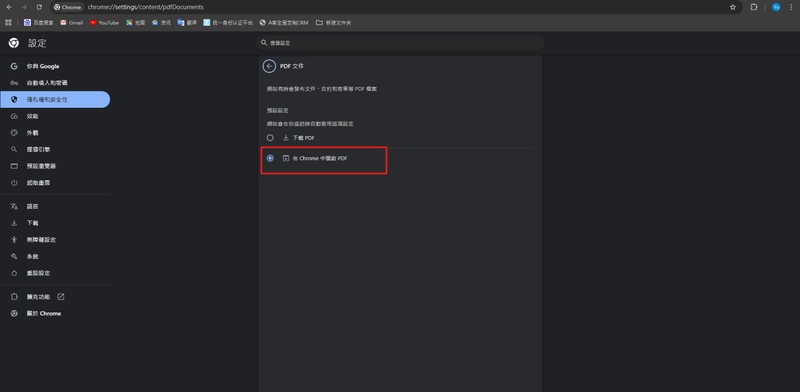The width and height of the screenshot is (800, 392).
Task: Open the YouTube bookmark
Action: pyautogui.click(x=104, y=22)
